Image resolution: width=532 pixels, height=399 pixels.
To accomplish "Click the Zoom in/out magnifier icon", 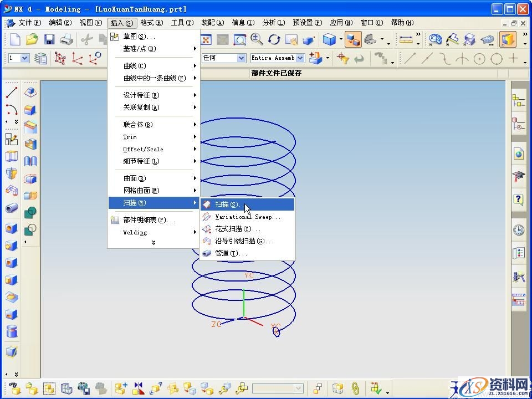I will (x=257, y=39).
